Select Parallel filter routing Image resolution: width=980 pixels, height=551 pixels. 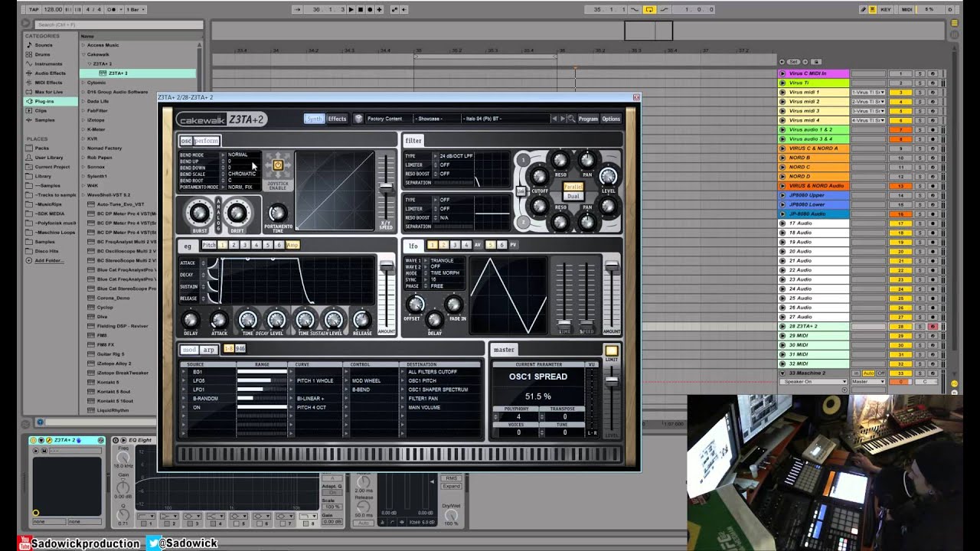pos(573,186)
